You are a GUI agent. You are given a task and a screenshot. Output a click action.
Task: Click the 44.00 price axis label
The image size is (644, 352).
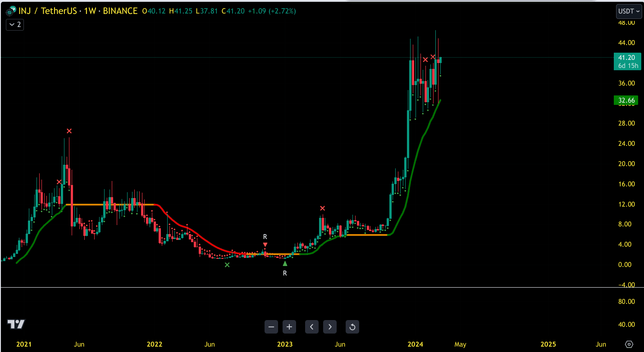click(x=627, y=43)
